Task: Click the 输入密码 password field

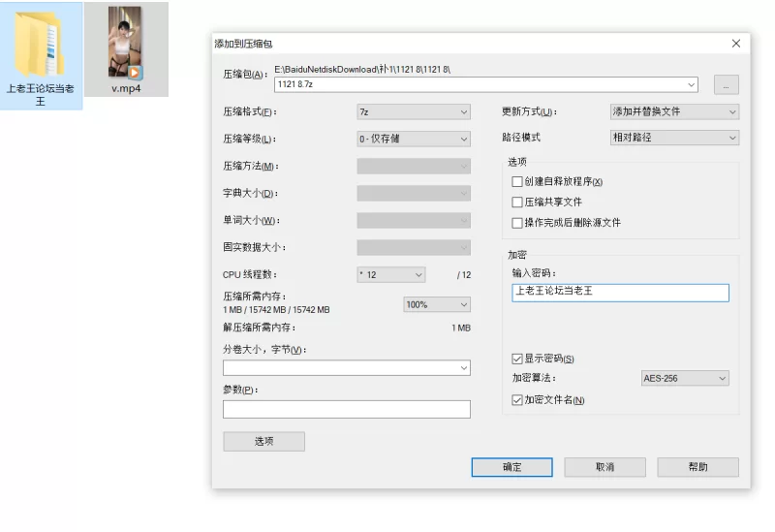Action: click(x=620, y=293)
